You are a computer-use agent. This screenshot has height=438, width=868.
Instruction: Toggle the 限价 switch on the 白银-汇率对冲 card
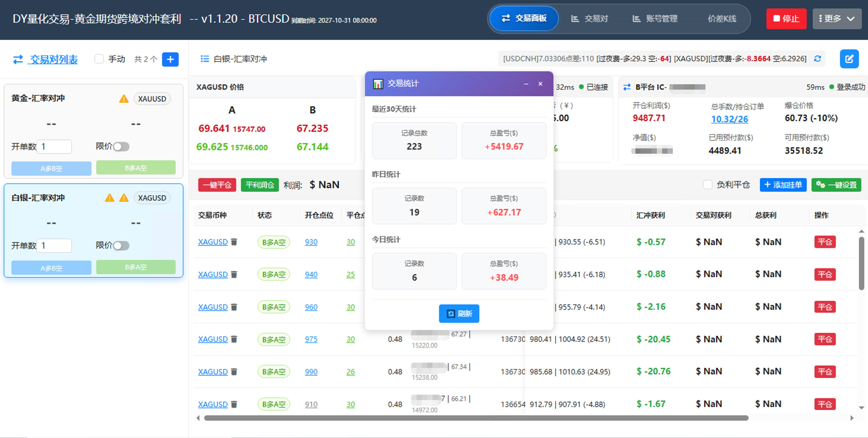click(x=121, y=245)
